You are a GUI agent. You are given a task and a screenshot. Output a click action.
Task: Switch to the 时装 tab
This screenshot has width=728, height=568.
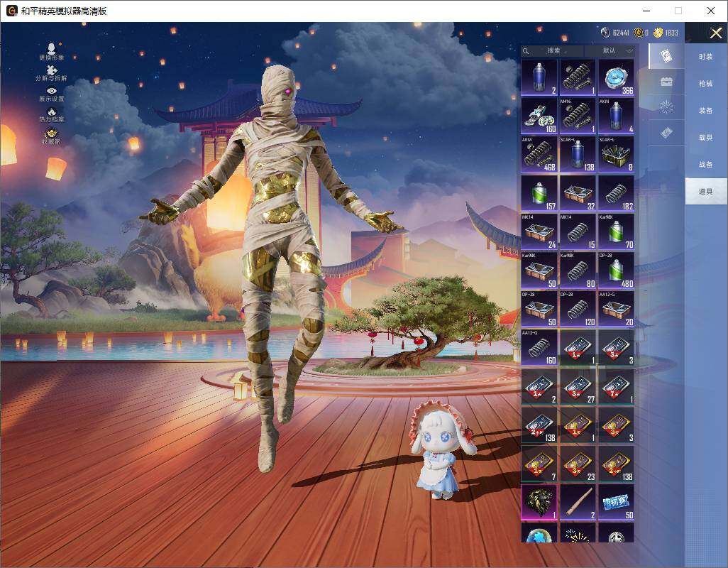[x=706, y=57]
